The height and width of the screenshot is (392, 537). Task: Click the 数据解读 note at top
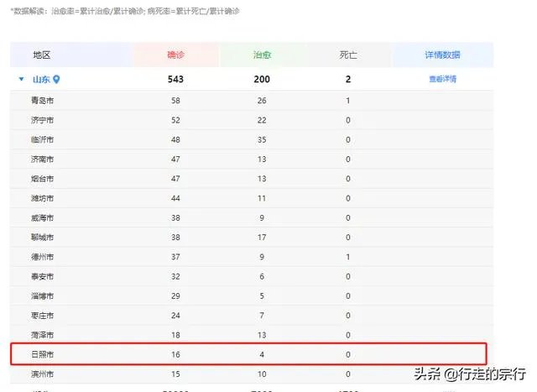click(x=125, y=11)
